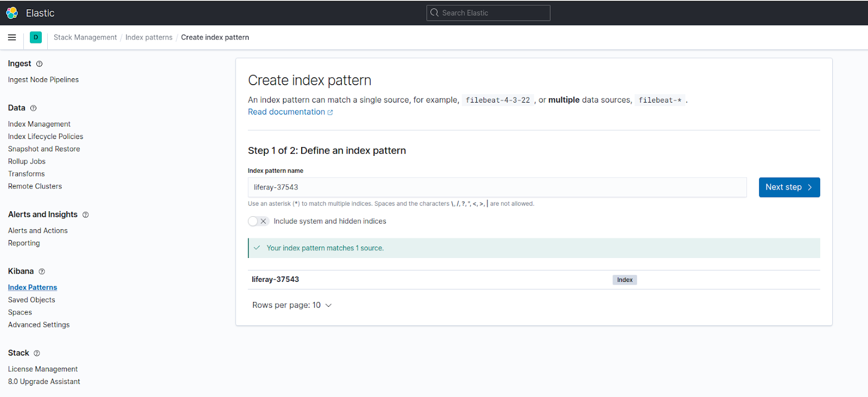Click the Next step button
The height and width of the screenshot is (397, 868).
789,187
